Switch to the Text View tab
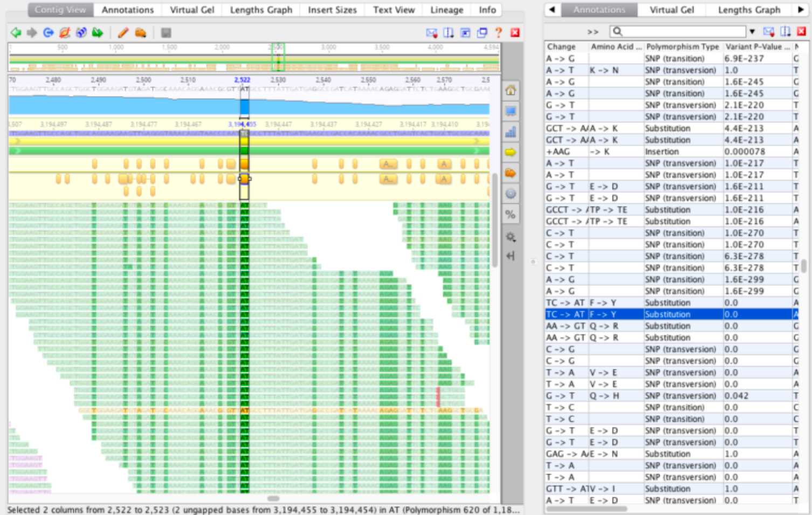Image resolution: width=812 pixels, height=515 pixels. tap(394, 10)
